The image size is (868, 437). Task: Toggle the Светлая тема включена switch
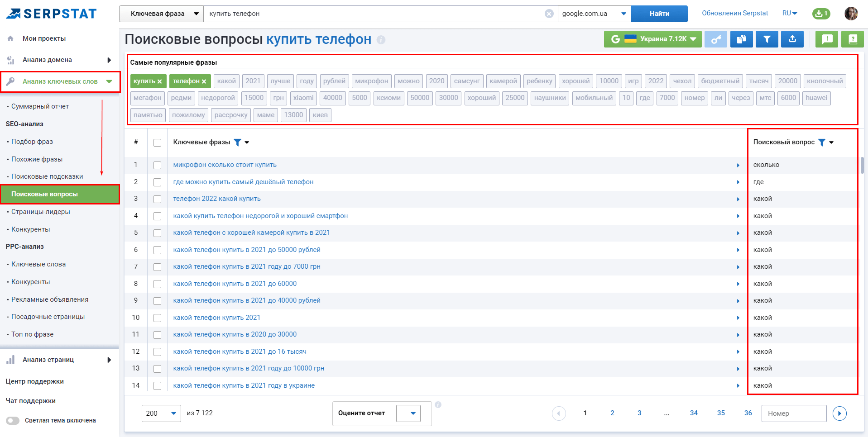tap(13, 421)
